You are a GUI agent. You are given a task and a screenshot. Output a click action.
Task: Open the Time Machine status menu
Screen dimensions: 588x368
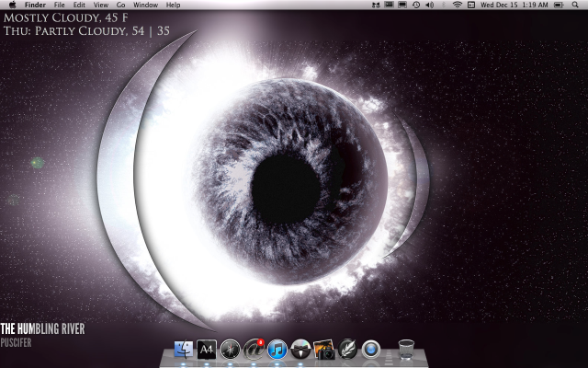416,6
